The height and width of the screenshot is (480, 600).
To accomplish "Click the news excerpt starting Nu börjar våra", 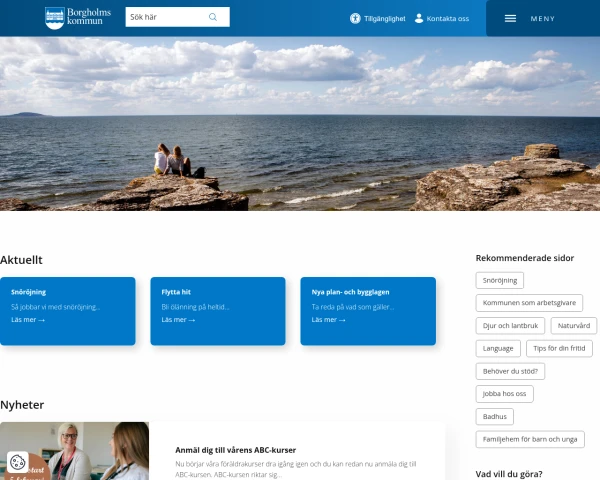I will (x=296, y=469).
